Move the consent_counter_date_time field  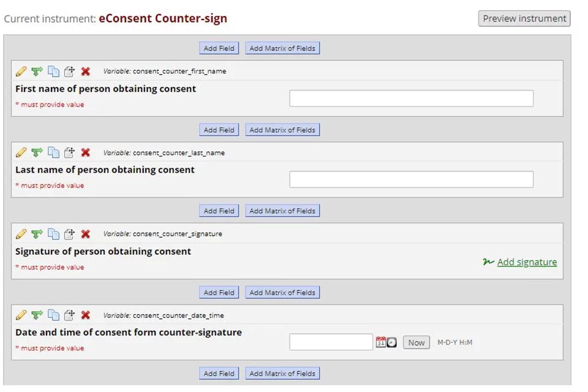69,315
